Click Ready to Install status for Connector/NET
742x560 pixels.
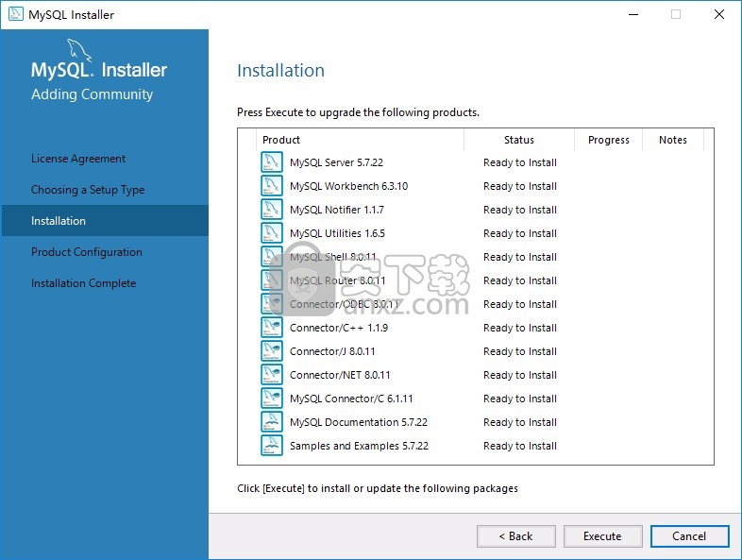point(520,375)
